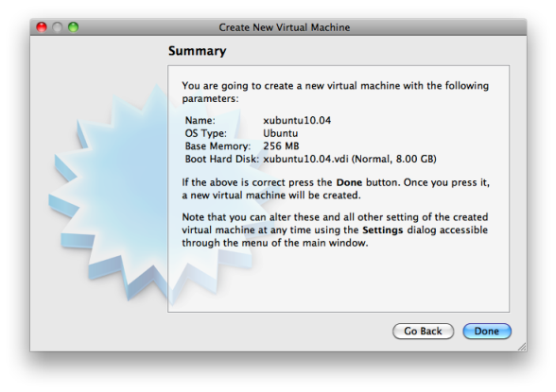The height and width of the screenshot is (392, 556).
Task: Click the window resize grip corner
Action: (x=522, y=347)
